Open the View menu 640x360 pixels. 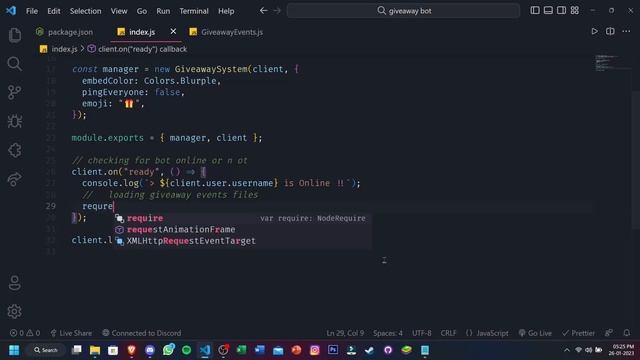click(x=119, y=11)
